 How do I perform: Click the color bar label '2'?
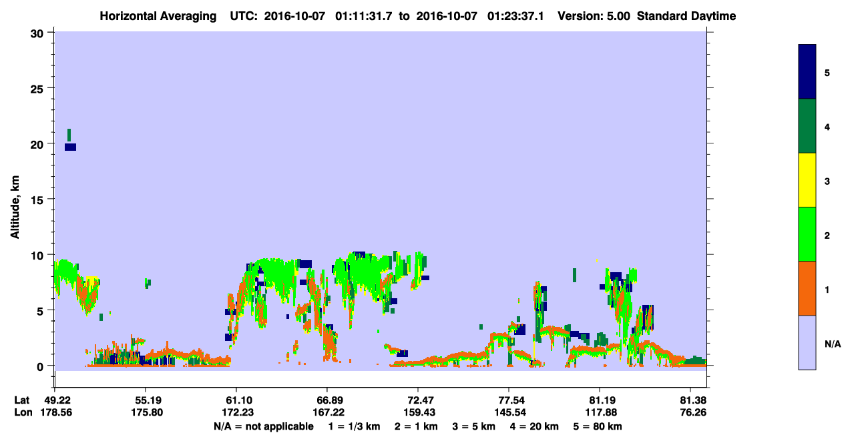[827, 236]
